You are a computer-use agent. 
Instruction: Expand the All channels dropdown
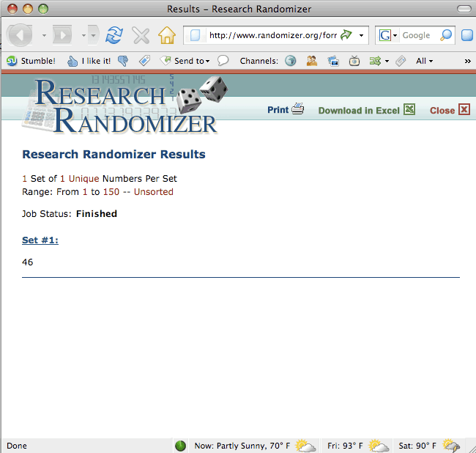424,61
